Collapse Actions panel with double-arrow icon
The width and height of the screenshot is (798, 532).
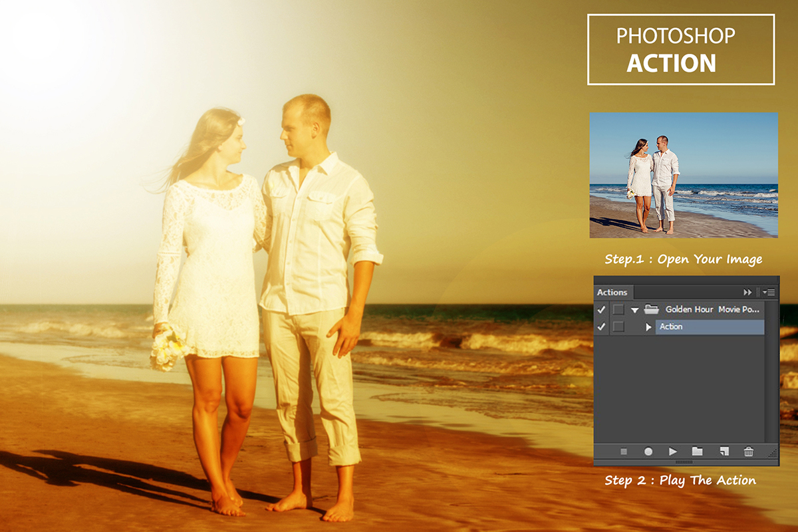pyautogui.click(x=747, y=292)
